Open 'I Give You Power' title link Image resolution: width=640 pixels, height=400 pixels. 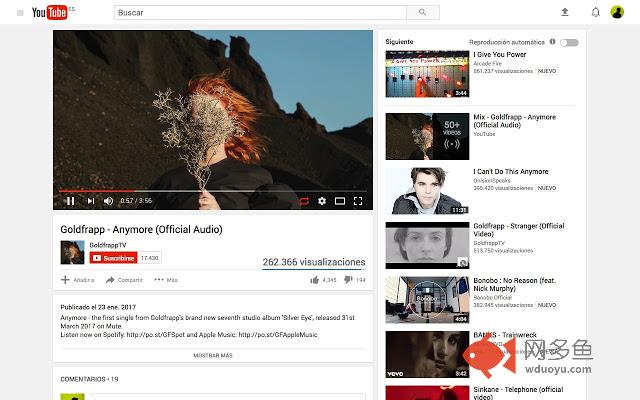coord(500,54)
